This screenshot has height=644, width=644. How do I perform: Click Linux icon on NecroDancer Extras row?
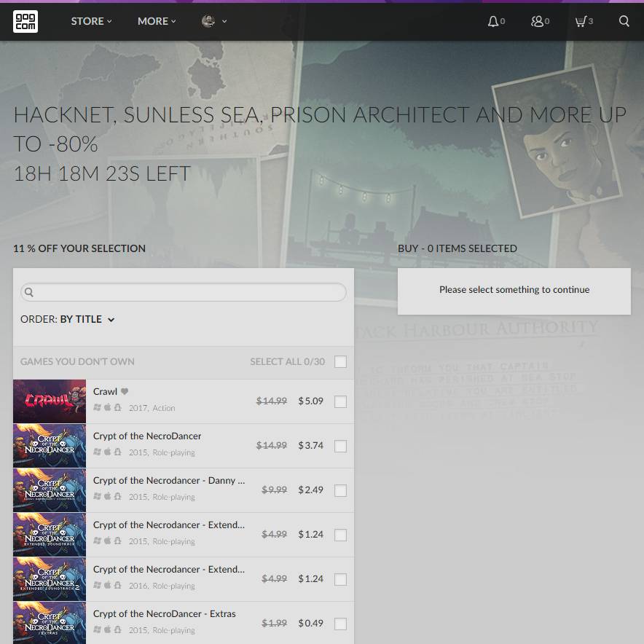pyautogui.click(x=117, y=629)
